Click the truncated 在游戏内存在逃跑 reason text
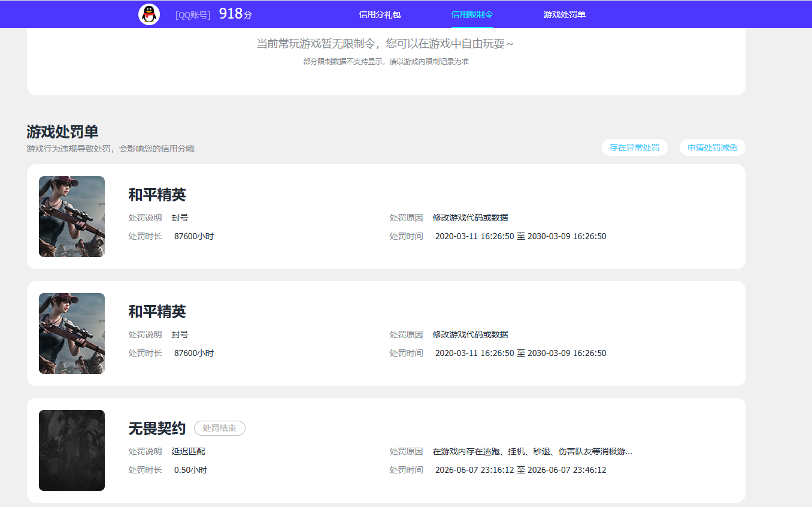 pyautogui.click(x=532, y=451)
